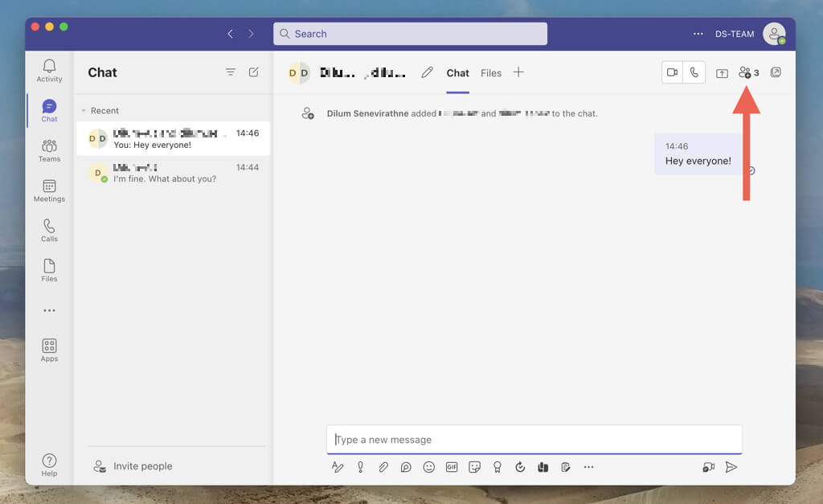The width and height of the screenshot is (823, 504).
Task: Open Files in the left sidebar
Action: pyautogui.click(x=49, y=270)
